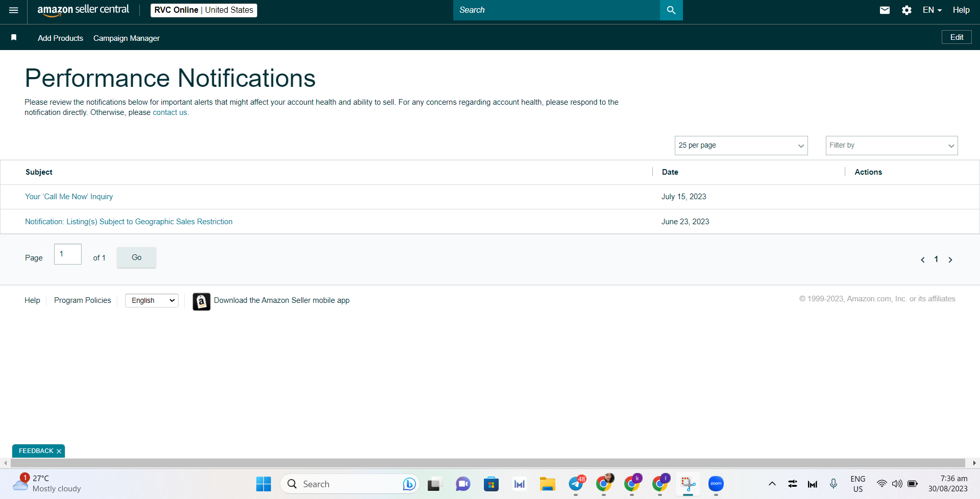Image resolution: width=980 pixels, height=499 pixels.
Task: Click the page number input field
Action: point(68,254)
